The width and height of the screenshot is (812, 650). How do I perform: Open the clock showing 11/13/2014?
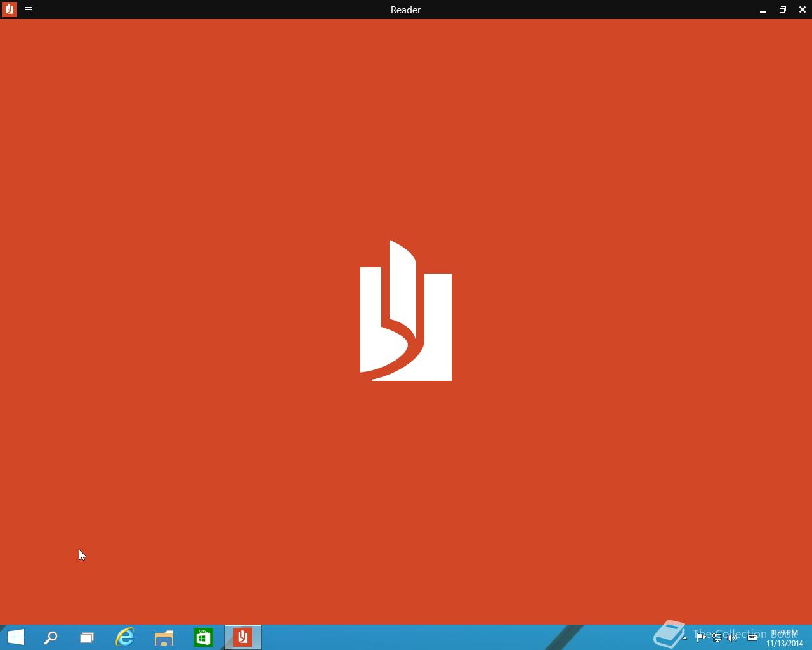tap(785, 638)
